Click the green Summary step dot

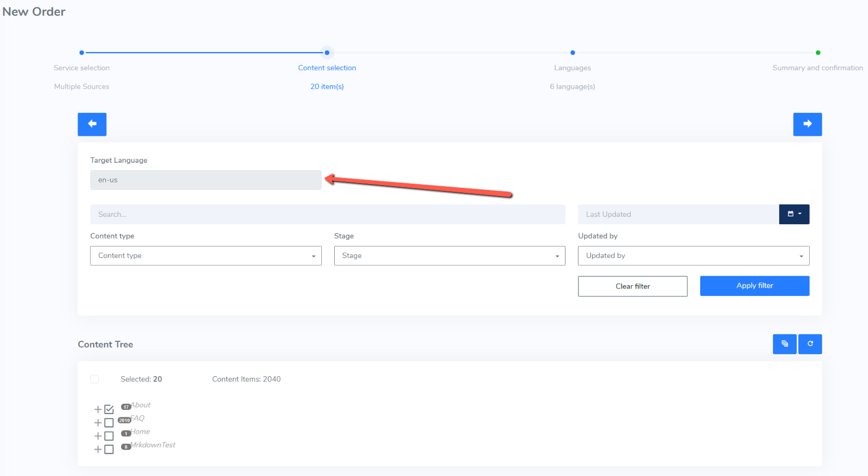pos(818,53)
